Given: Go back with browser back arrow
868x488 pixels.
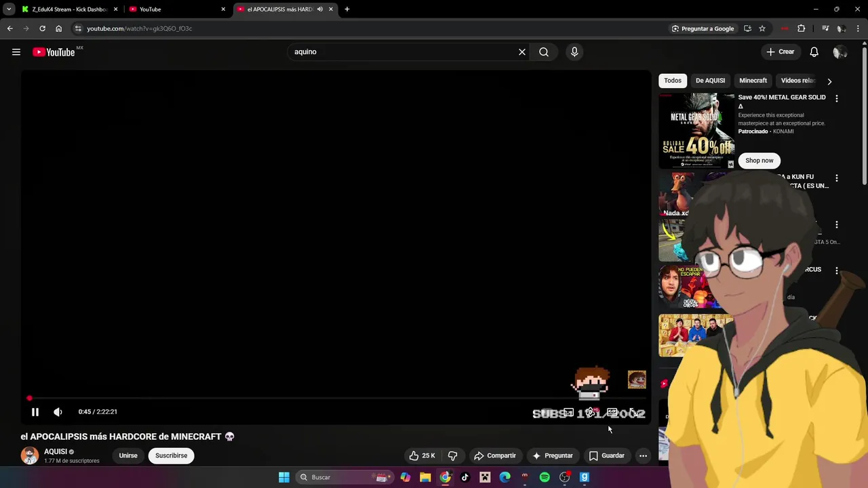Looking at the screenshot, I should click(x=9, y=28).
